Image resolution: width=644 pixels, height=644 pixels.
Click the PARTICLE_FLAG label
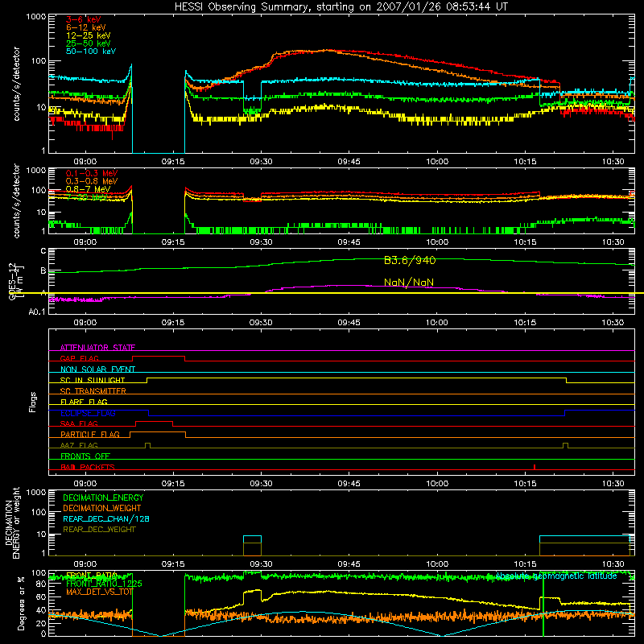tap(90, 435)
